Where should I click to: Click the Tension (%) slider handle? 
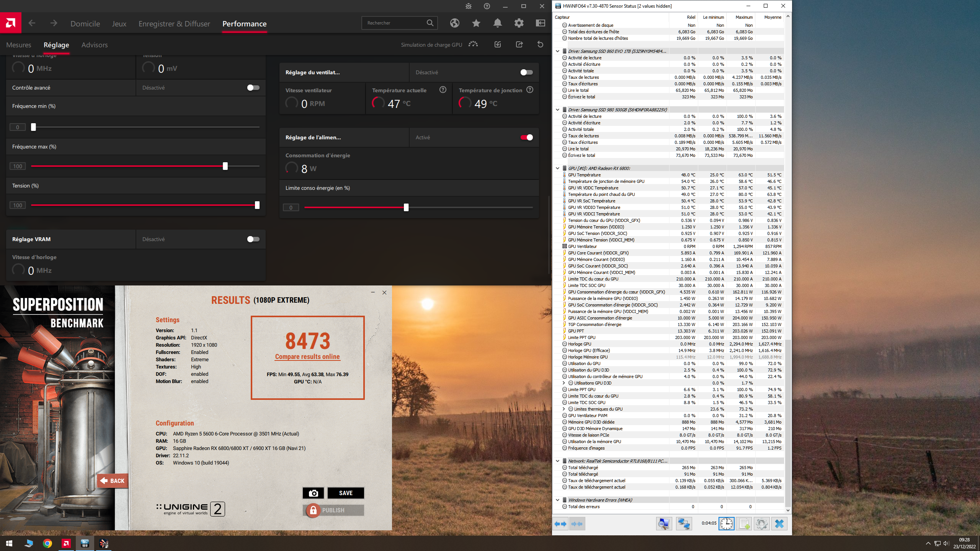point(257,205)
